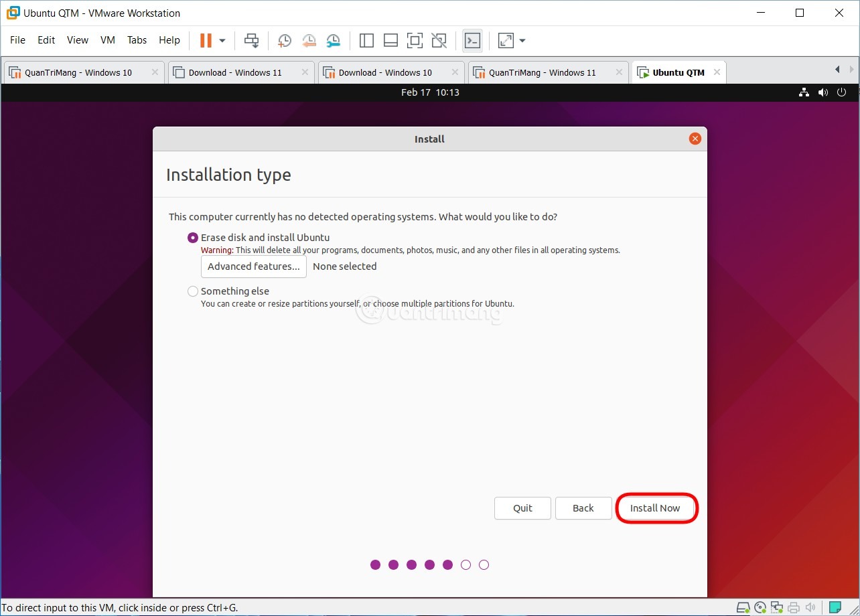This screenshot has width=860, height=616.
Task: Click the console view toolbar icon
Action: [472, 41]
